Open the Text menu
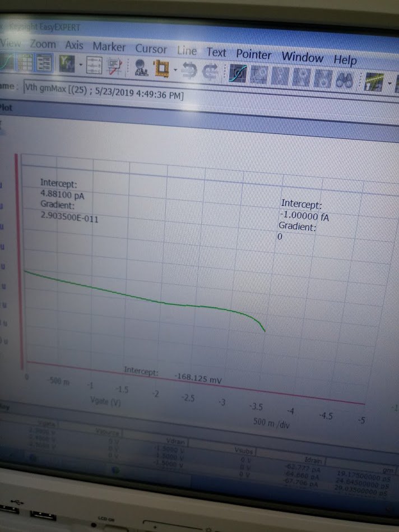 216,52
